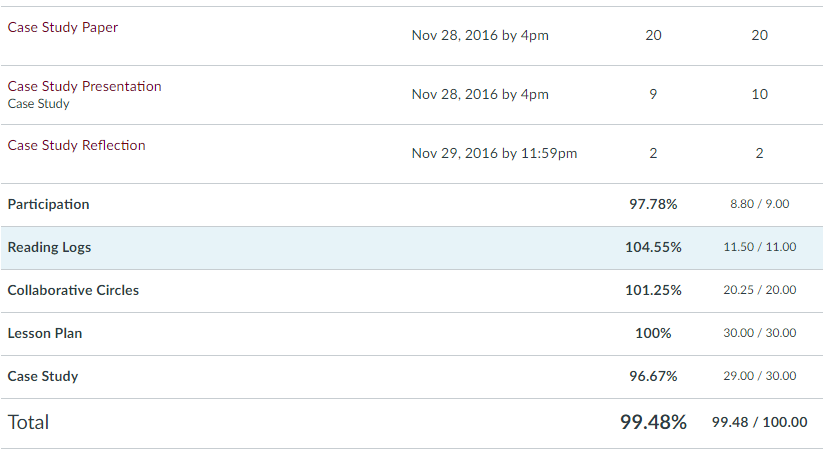Click the 99.48 / 100.00 total points

point(759,422)
